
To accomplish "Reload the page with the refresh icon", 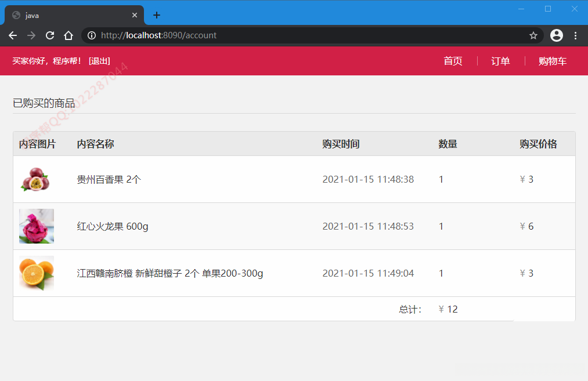I will click(50, 35).
